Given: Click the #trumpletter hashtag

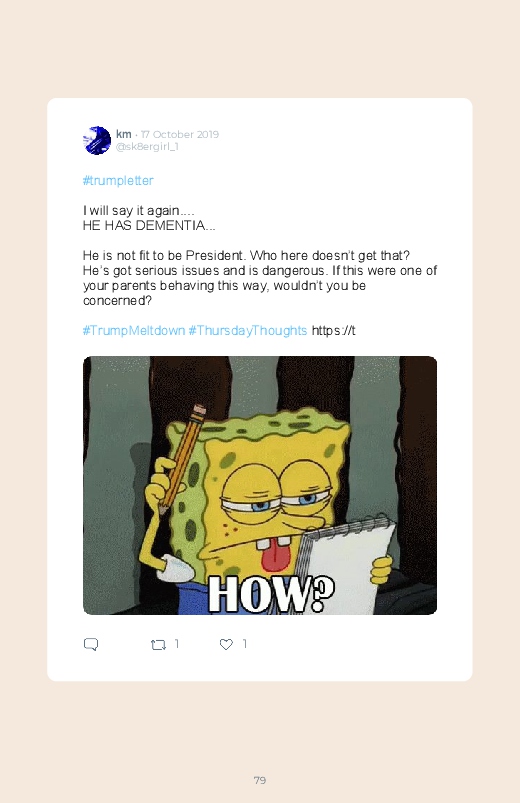Looking at the screenshot, I should pyautogui.click(x=118, y=181).
